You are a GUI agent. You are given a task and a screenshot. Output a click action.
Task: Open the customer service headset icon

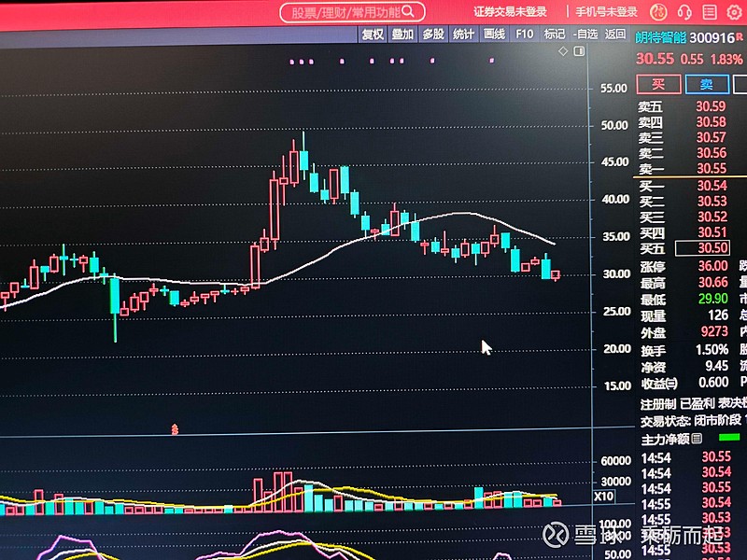tap(684, 12)
